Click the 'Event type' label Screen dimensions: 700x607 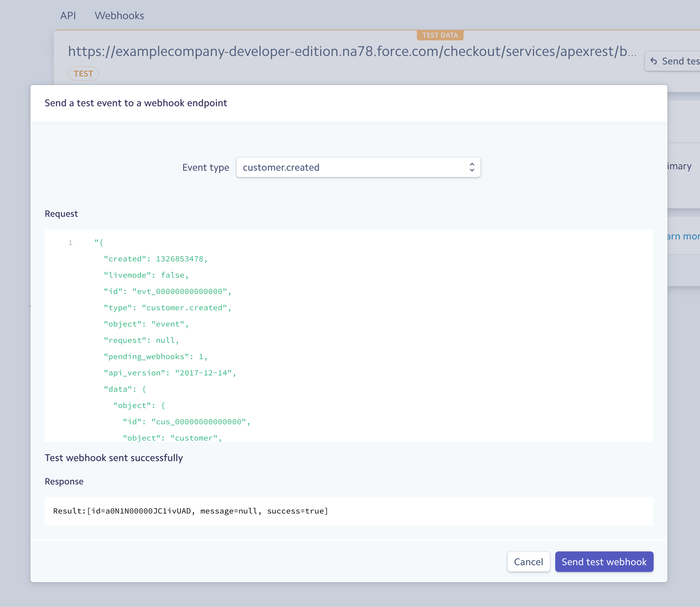click(x=206, y=168)
